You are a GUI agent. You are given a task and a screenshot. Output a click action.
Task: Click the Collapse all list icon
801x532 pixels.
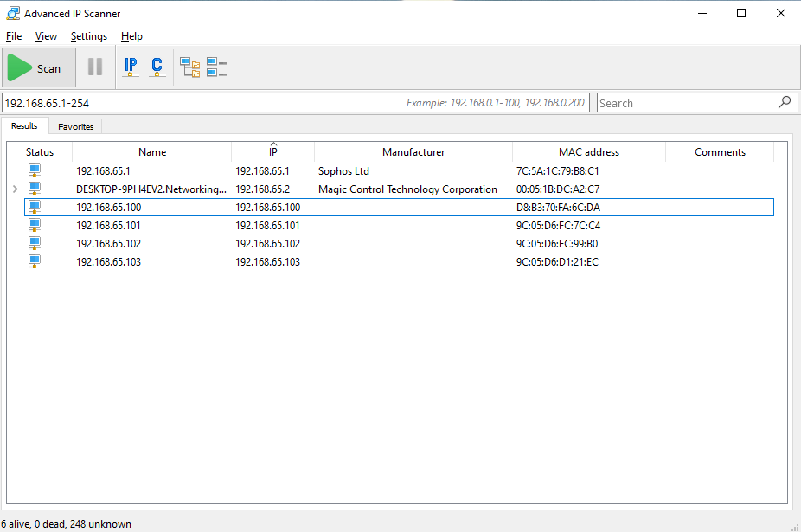(216, 67)
